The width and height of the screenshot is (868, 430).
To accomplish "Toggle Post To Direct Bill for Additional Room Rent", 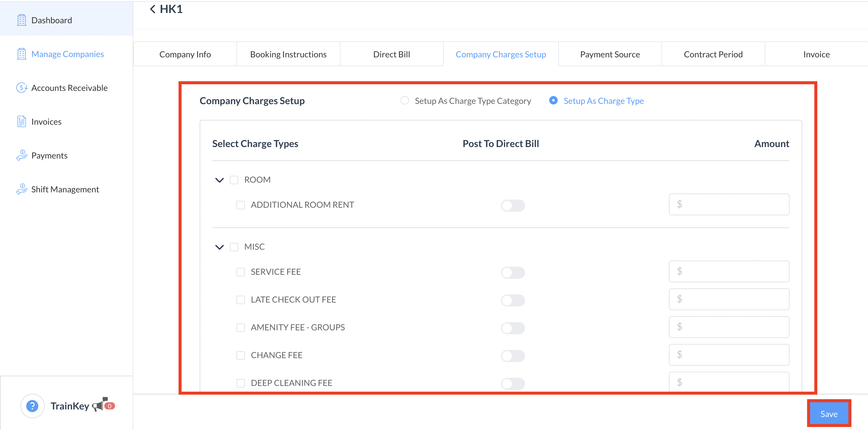I will tap(512, 205).
